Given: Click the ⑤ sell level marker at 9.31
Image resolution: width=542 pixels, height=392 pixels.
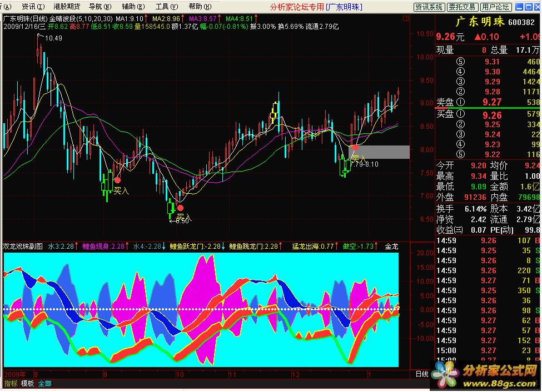Looking at the screenshot, I should [460, 62].
